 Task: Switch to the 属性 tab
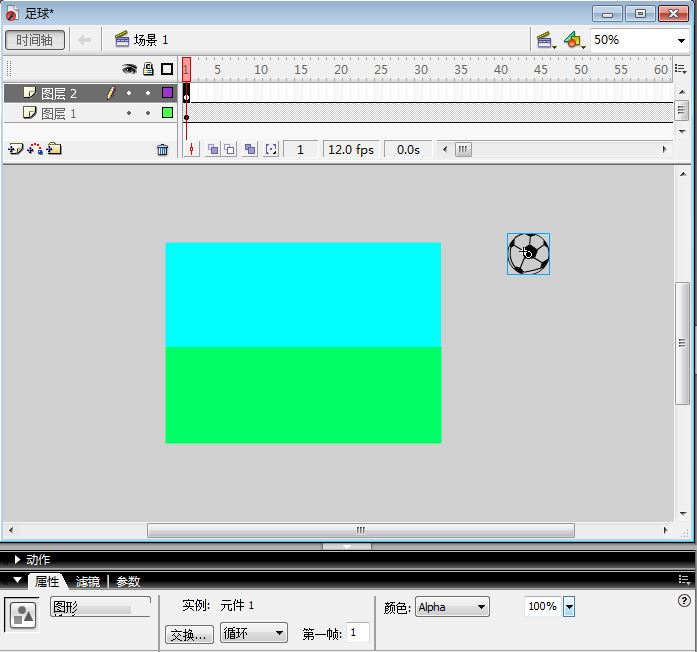pyautogui.click(x=47, y=581)
